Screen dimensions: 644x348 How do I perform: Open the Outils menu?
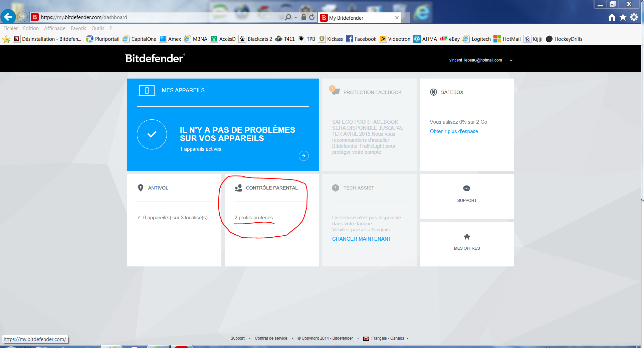pos(98,28)
